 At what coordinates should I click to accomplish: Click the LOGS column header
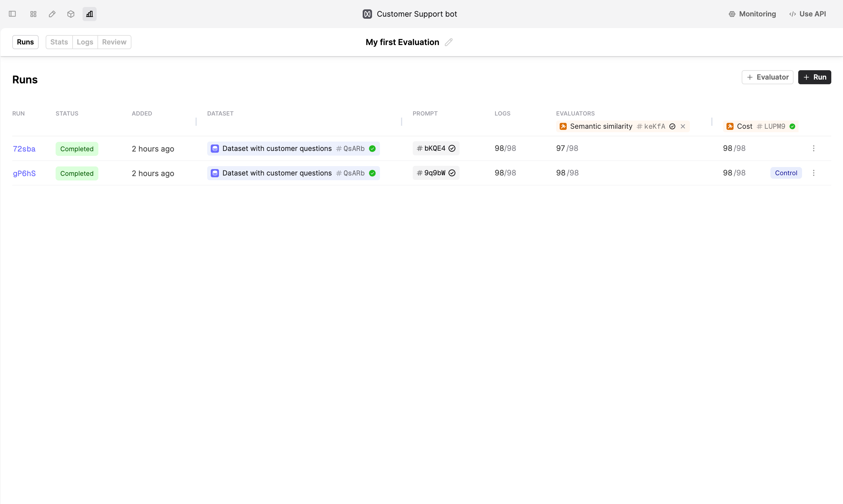[503, 113]
